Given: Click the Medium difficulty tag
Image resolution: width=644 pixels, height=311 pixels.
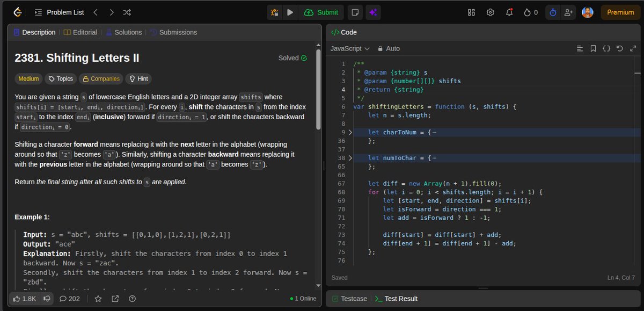Looking at the screenshot, I should point(28,79).
